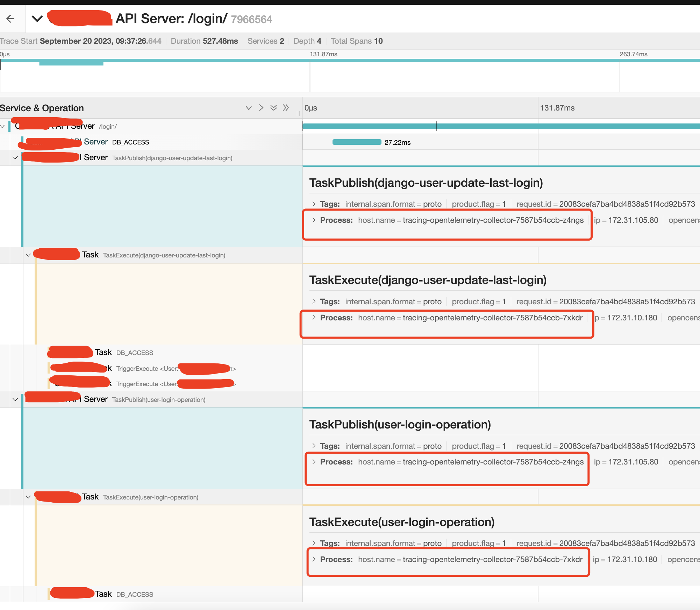Expand Tags for TaskPublish(django-user-update-last-login)
Viewport: 700px width, 610px height.
tap(314, 204)
